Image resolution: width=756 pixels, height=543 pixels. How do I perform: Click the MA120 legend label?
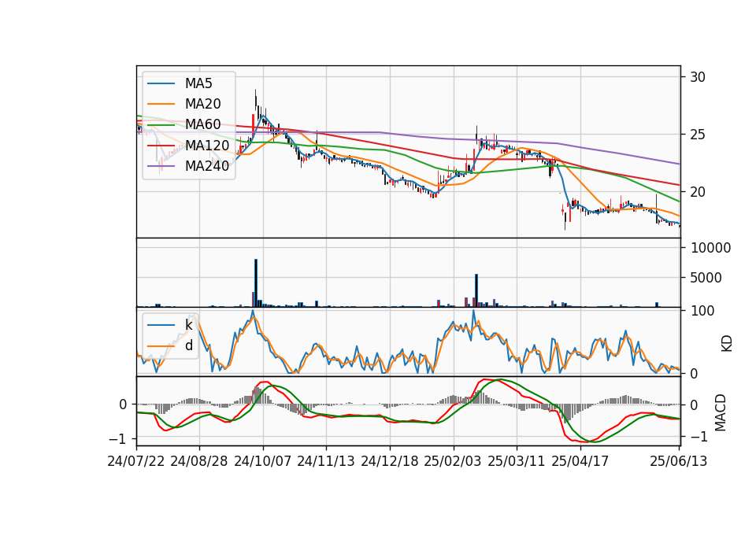click(207, 145)
